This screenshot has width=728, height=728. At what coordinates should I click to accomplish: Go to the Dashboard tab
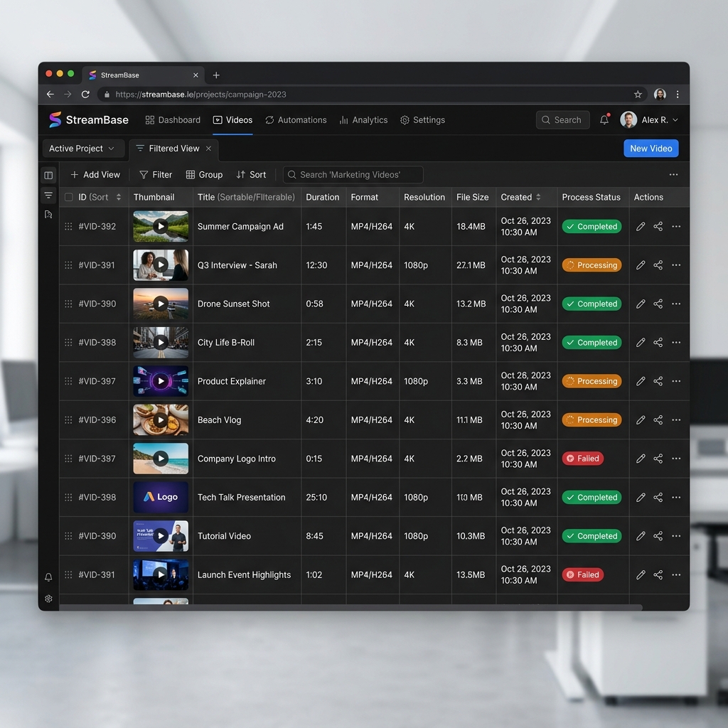click(173, 119)
